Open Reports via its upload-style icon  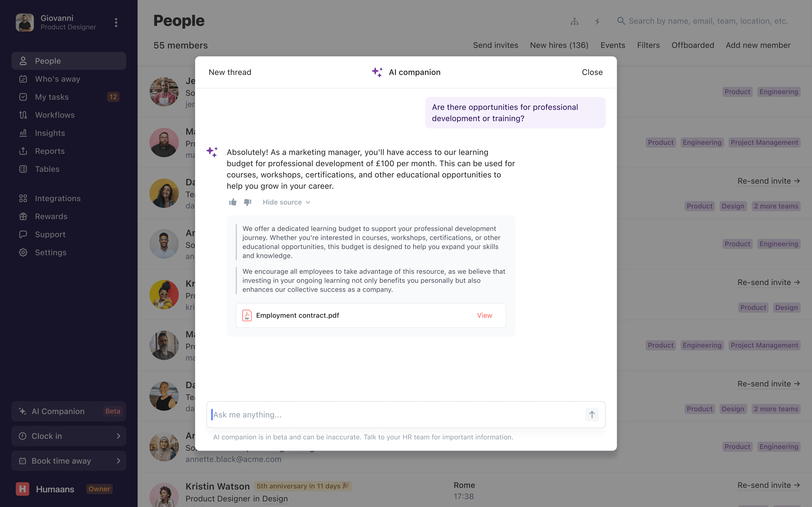[23, 151]
